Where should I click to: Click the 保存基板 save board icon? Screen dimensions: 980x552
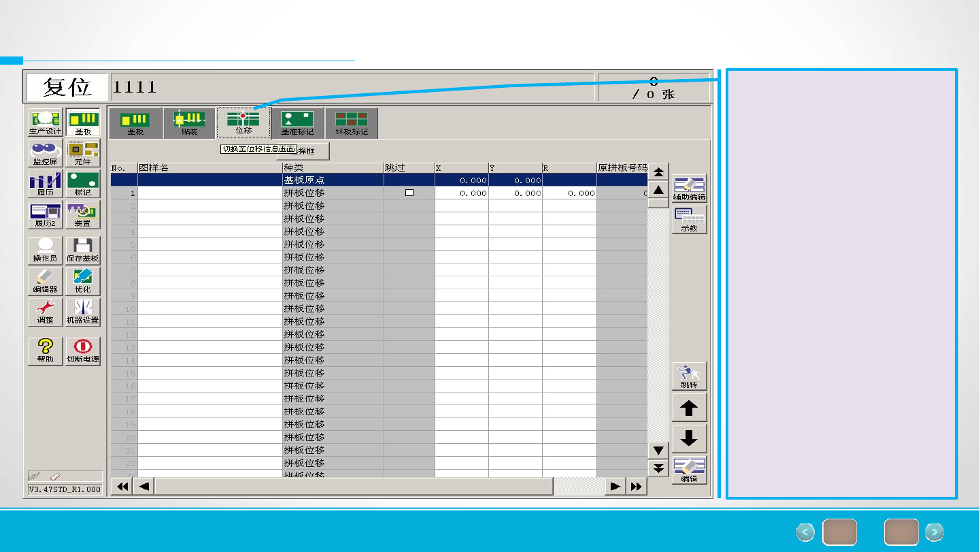pyautogui.click(x=83, y=250)
